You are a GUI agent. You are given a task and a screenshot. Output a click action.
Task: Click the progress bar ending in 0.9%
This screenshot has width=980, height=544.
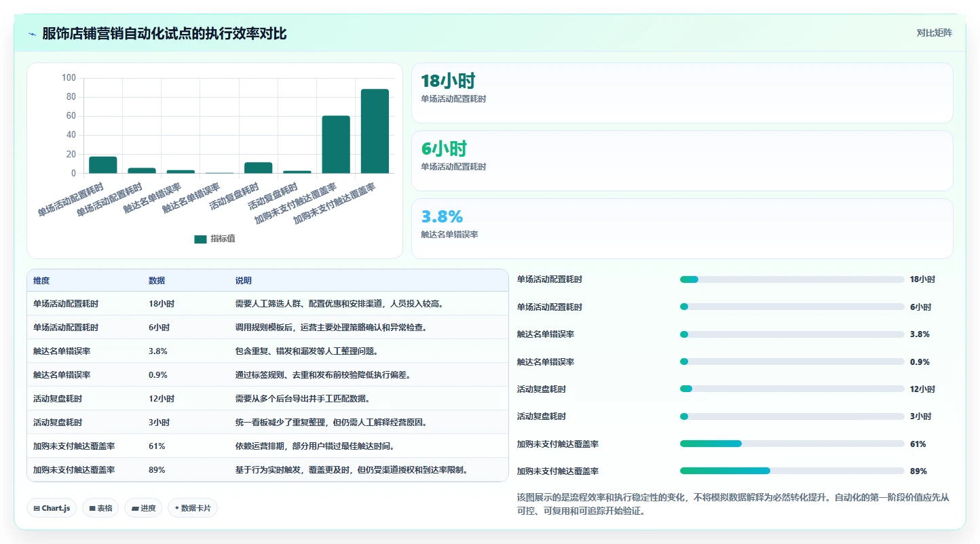click(792, 362)
